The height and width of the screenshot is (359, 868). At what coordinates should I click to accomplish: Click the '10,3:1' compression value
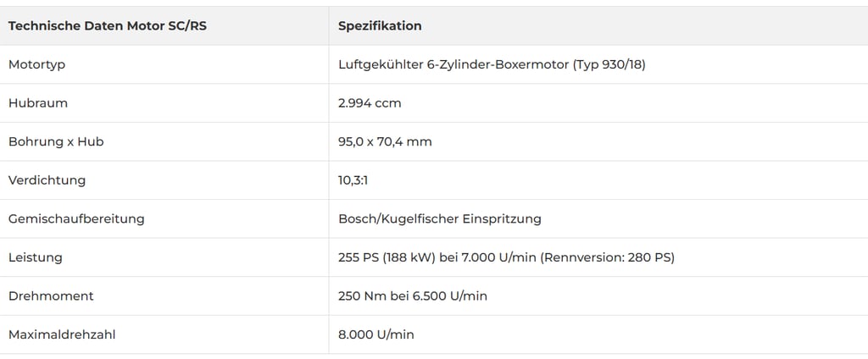(353, 180)
